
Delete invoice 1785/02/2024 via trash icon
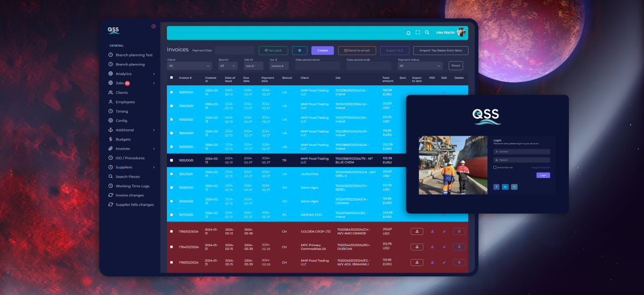point(459,232)
